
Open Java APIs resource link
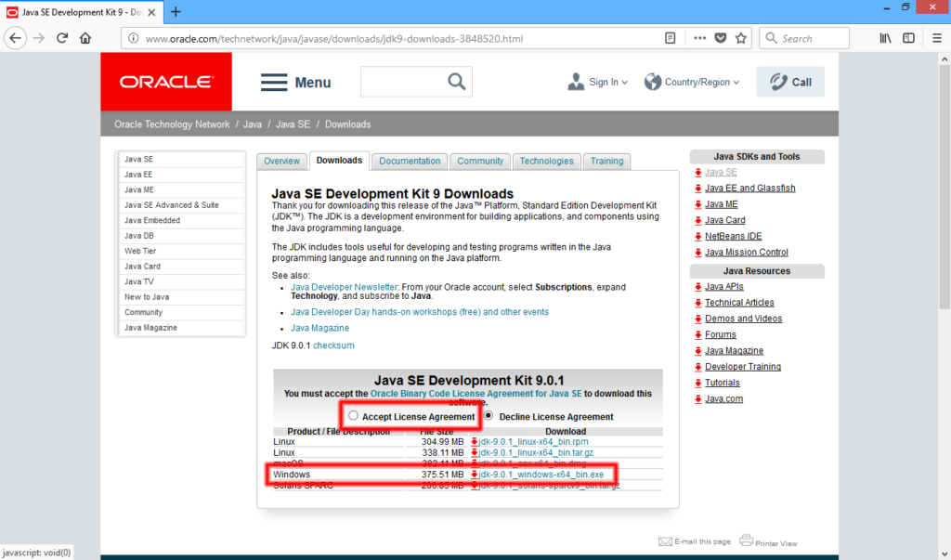coord(723,286)
